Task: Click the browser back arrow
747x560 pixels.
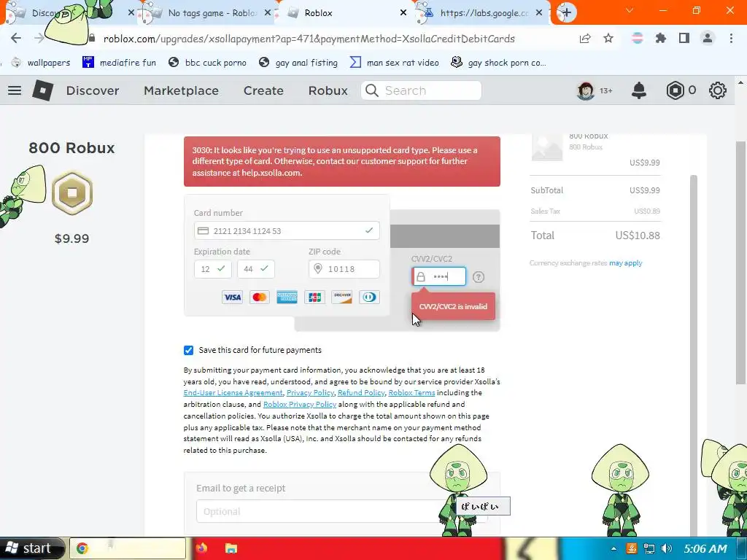Action: (16, 38)
